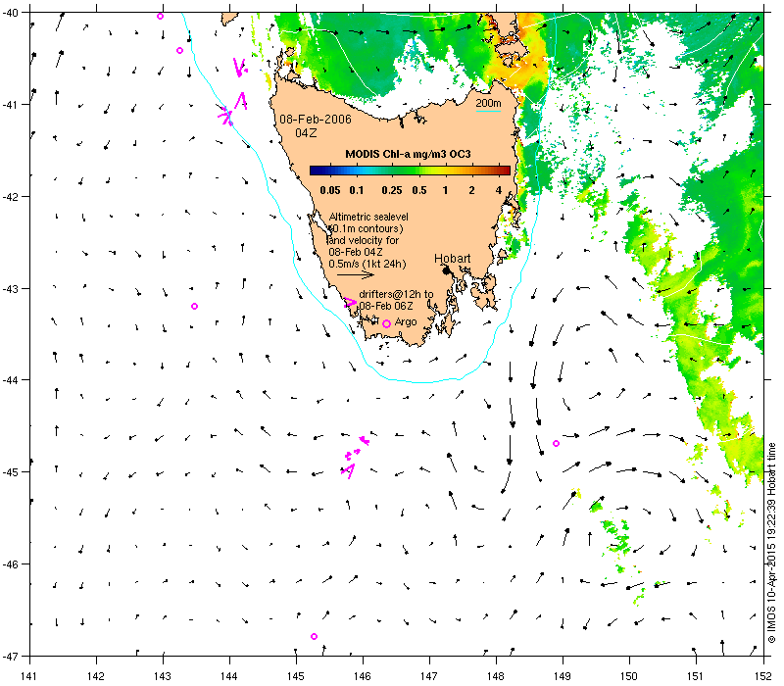Click the 'Hobart' city label
Image resolution: width=784 pixels, height=686 pixels.
click(x=452, y=259)
